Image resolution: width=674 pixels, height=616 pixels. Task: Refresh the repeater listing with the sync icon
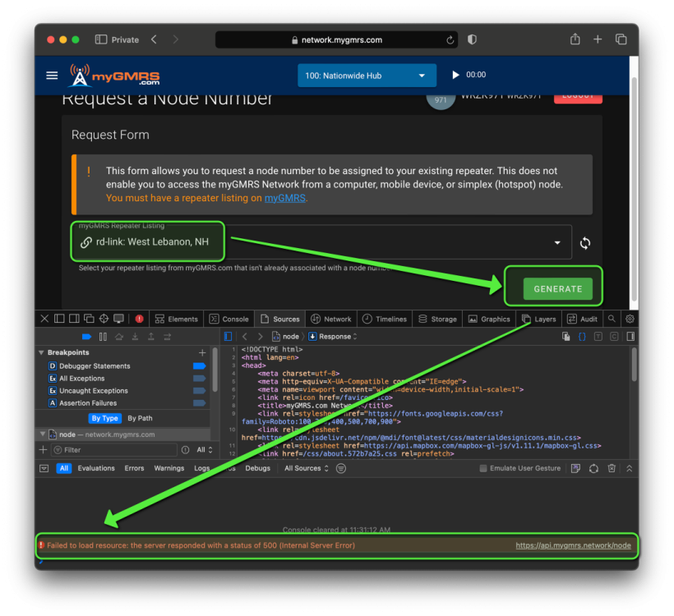click(584, 243)
